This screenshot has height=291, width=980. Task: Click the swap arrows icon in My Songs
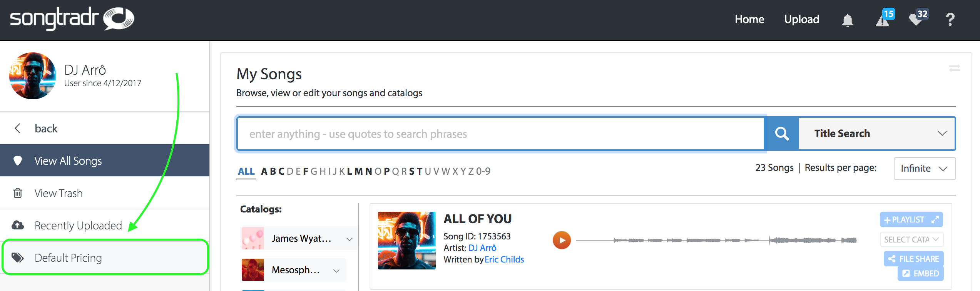[x=954, y=68]
